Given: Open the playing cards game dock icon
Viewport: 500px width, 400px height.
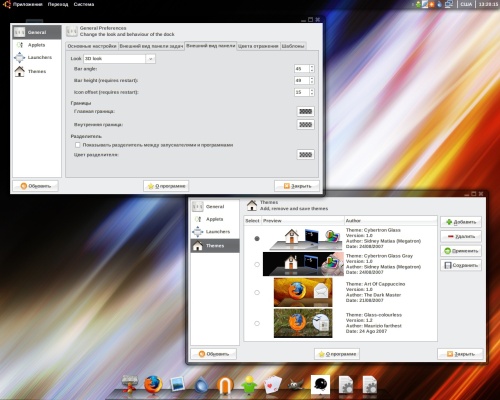Looking at the screenshot, I should tap(273, 385).
